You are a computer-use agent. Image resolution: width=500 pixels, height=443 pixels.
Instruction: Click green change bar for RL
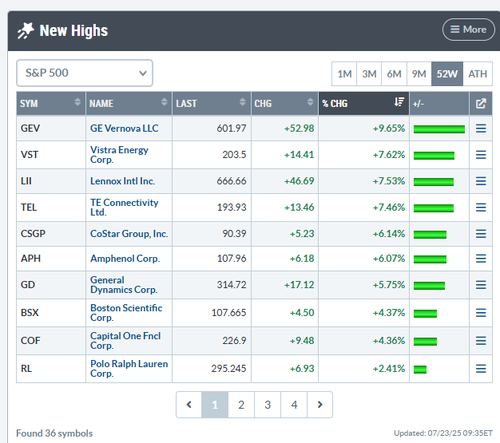[x=420, y=369]
